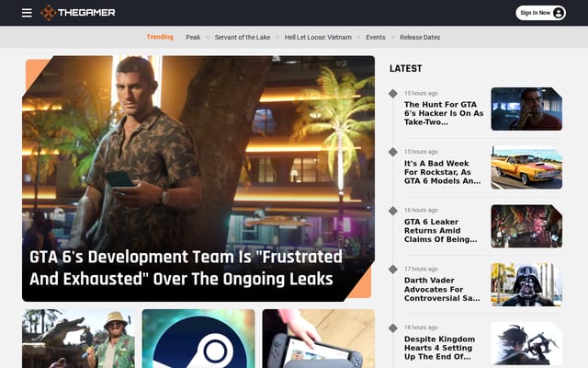Open Servant of the Lake topic
Screen dimensions: 588x368
coord(243,37)
